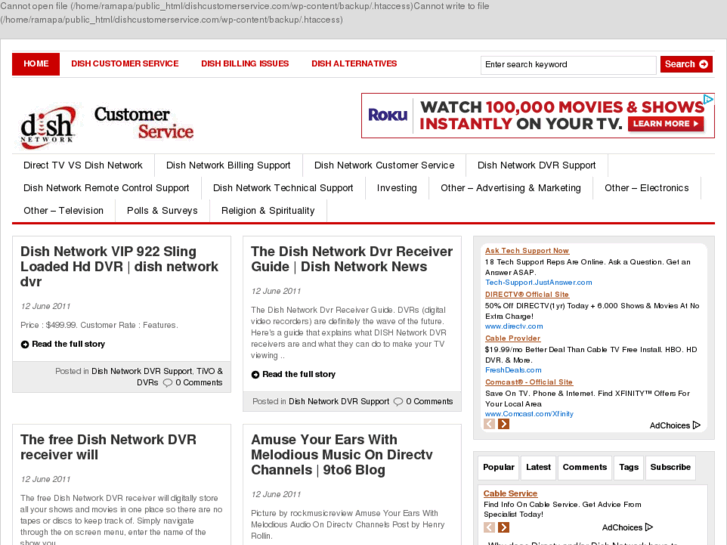The height and width of the screenshot is (545, 727).
Task: Open the Cable Provider ad link
Action: point(512,339)
